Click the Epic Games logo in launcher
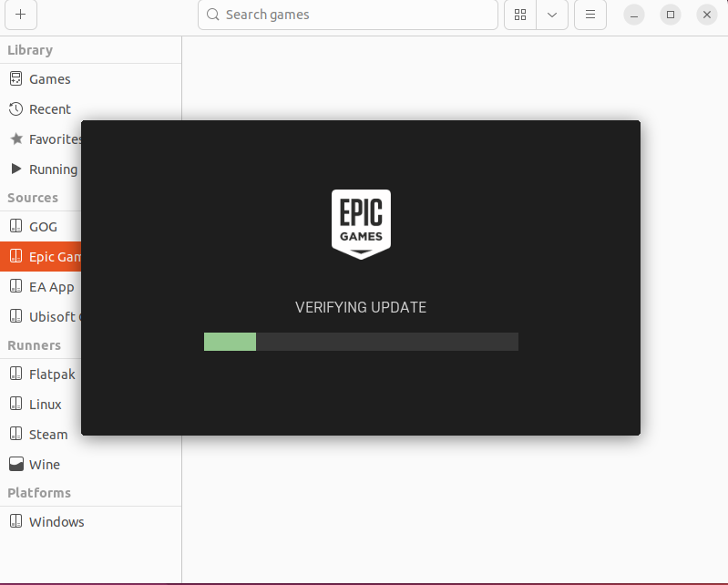Viewport: 728px width, 585px height. [361, 224]
